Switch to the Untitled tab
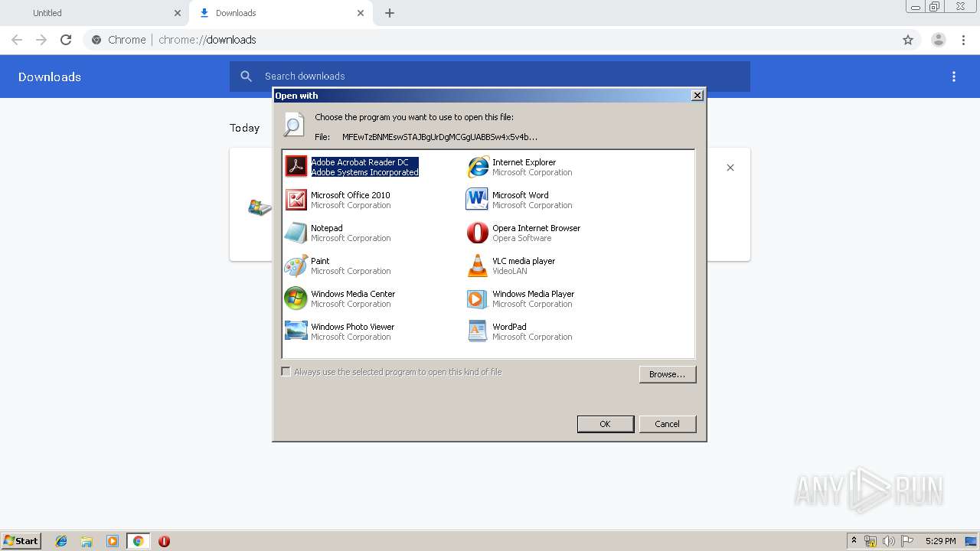 (94, 13)
